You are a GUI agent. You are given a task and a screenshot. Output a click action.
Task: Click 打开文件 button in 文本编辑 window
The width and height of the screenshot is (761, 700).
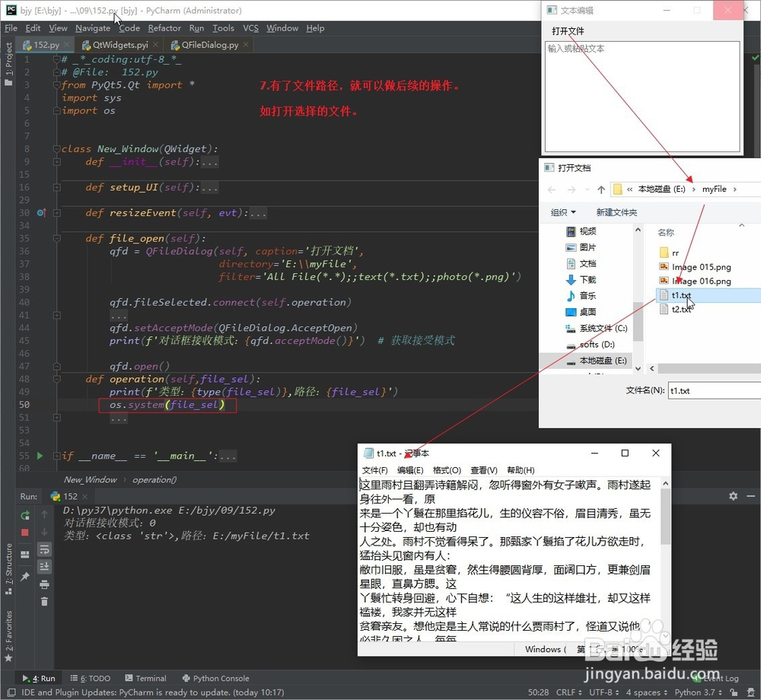568,31
